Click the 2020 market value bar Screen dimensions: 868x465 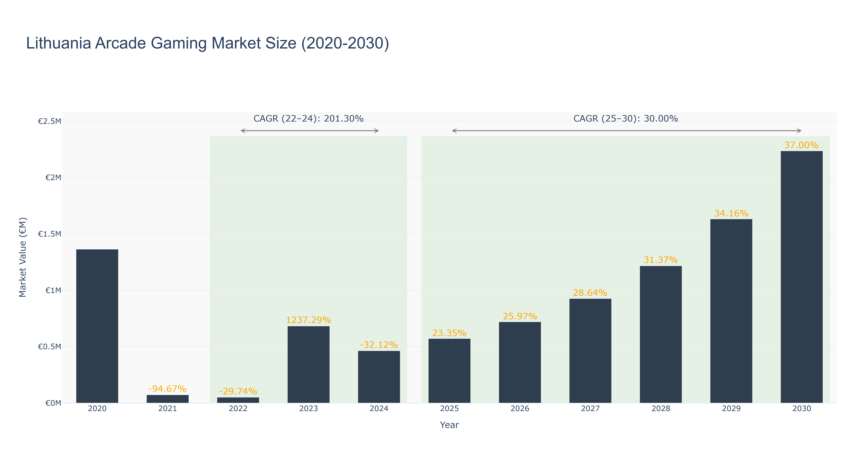(x=97, y=326)
